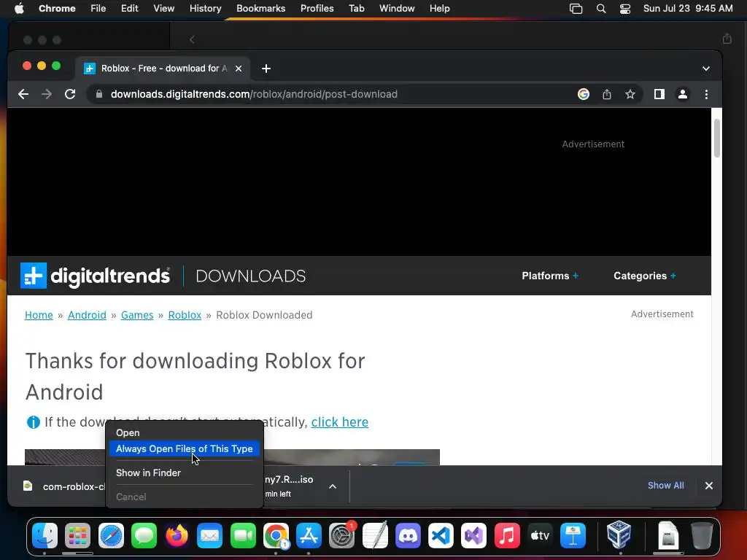The width and height of the screenshot is (747, 560).
Task: Open the Chrome three-dot menu
Action: pos(706,94)
